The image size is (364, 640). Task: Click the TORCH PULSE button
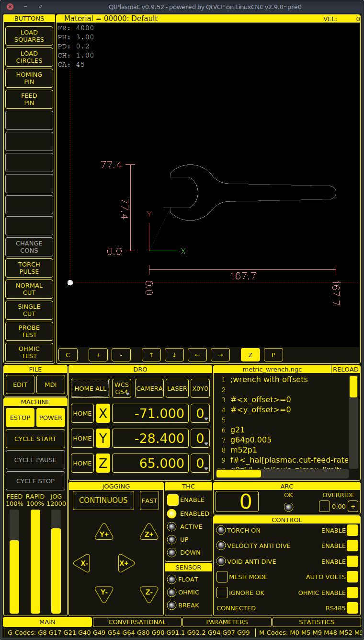click(29, 268)
